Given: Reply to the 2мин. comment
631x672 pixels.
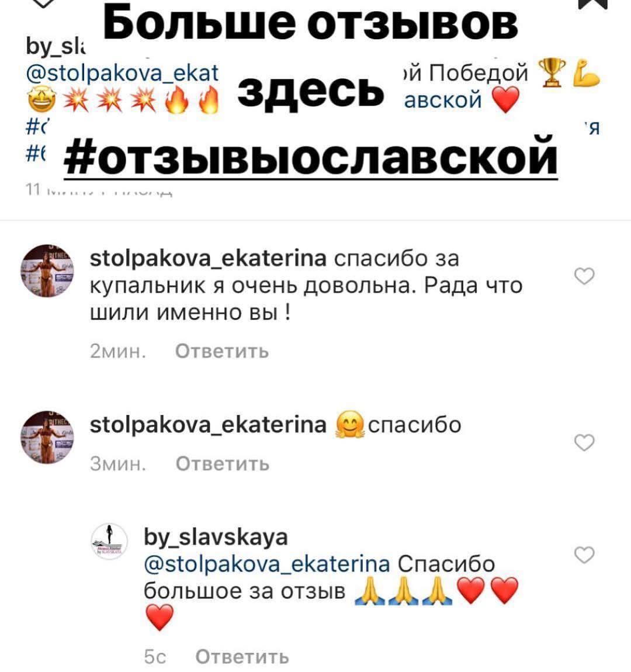Looking at the screenshot, I should pyautogui.click(x=222, y=351).
